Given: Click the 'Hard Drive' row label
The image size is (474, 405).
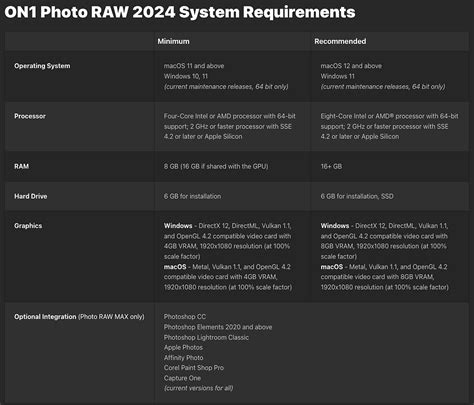Looking at the screenshot, I should [31, 196].
